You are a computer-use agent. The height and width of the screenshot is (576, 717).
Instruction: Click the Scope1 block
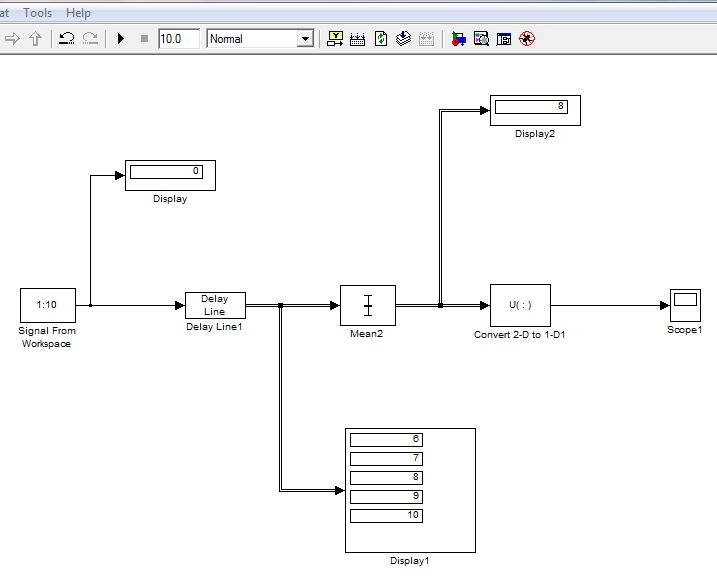685,304
